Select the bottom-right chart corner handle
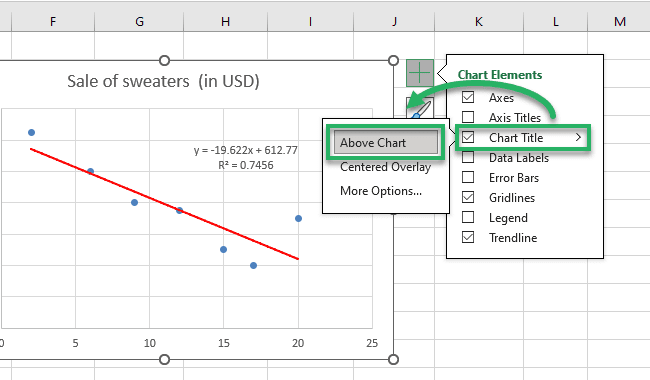Viewport: 650px width, 380px height. (393, 359)
